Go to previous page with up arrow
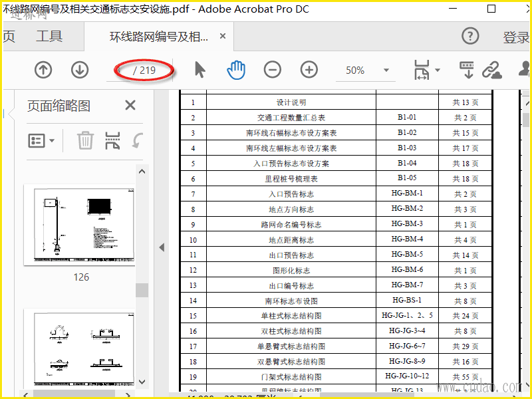 [x=43, y=70]
